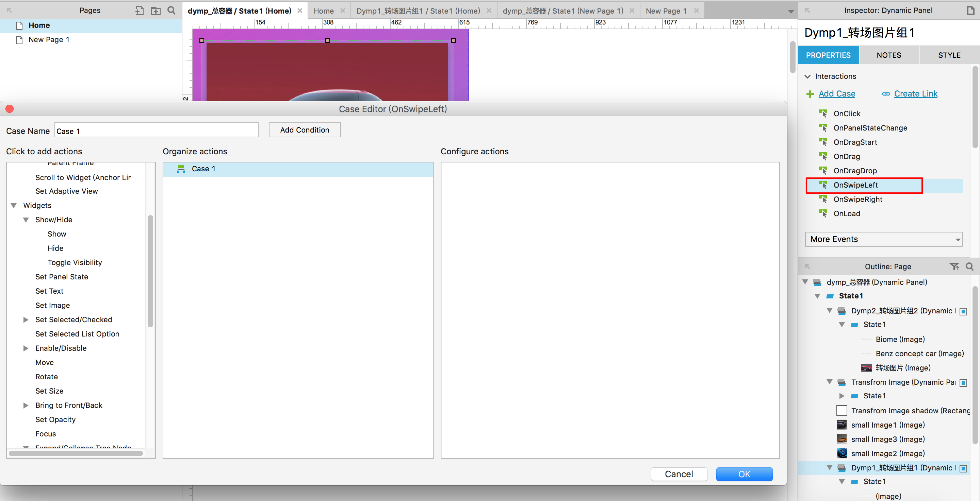
Task: Click the Outline panel search icon
Action: coord(969,266)
